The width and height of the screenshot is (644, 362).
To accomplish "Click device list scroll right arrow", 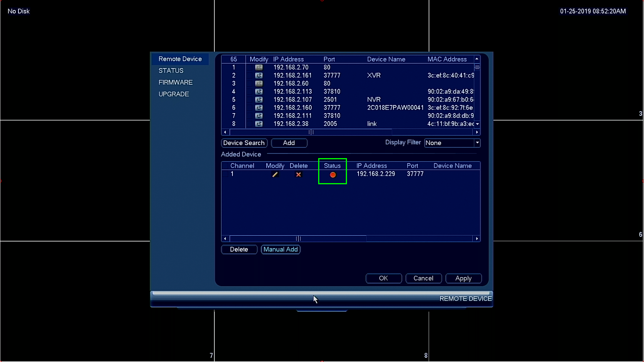I will [x=477, y=132].
